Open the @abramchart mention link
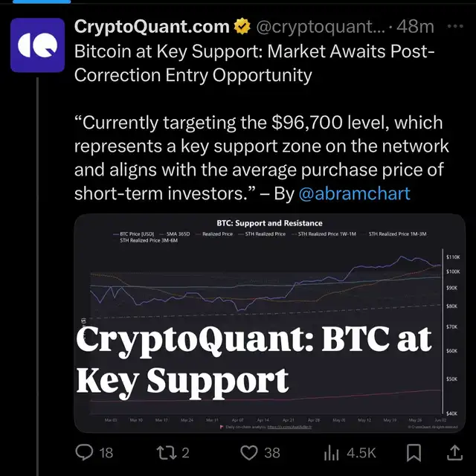This screenshot has width=476, height=476. (354, 194)
